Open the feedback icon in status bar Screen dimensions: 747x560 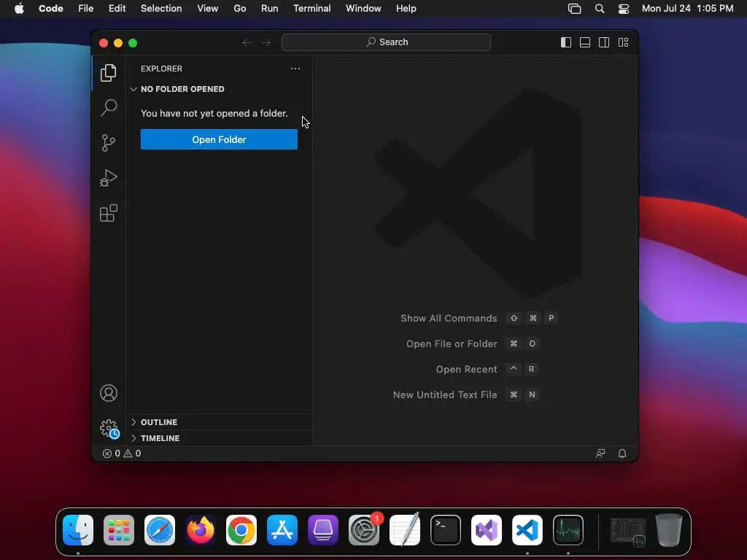(x=600, y=454)
